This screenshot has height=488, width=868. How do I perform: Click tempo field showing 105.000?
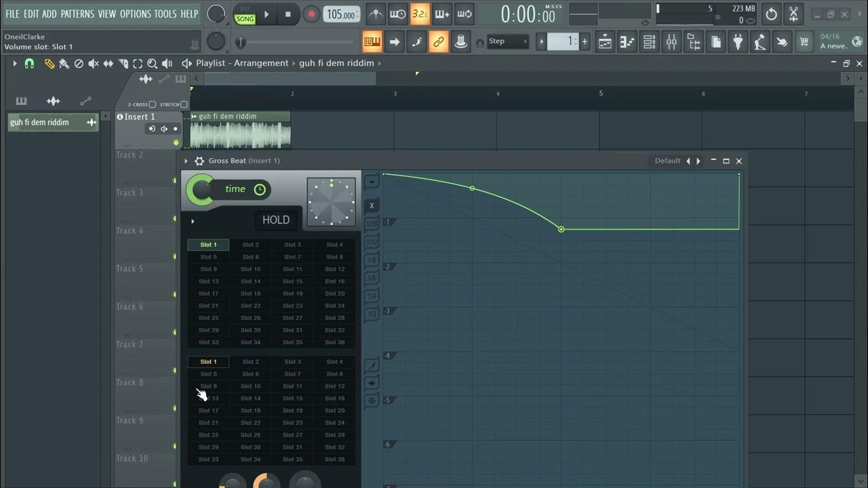click(342, 14)
